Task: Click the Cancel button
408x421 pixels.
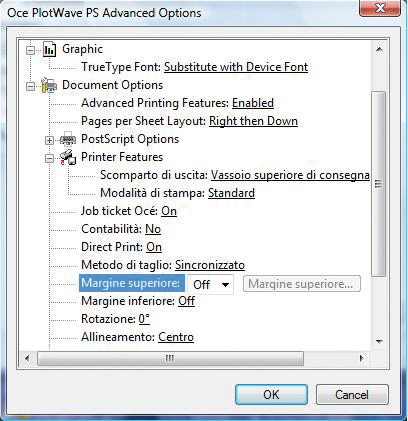Action: (352, 395)
